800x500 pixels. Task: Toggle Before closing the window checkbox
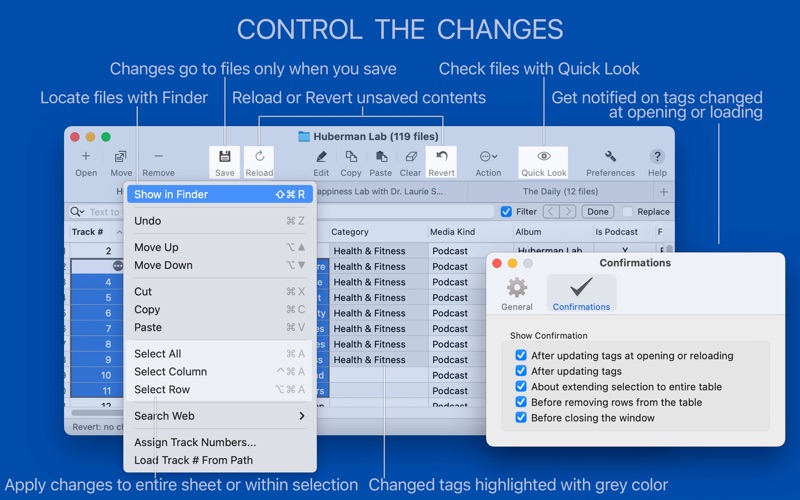(x=521, y=417)
